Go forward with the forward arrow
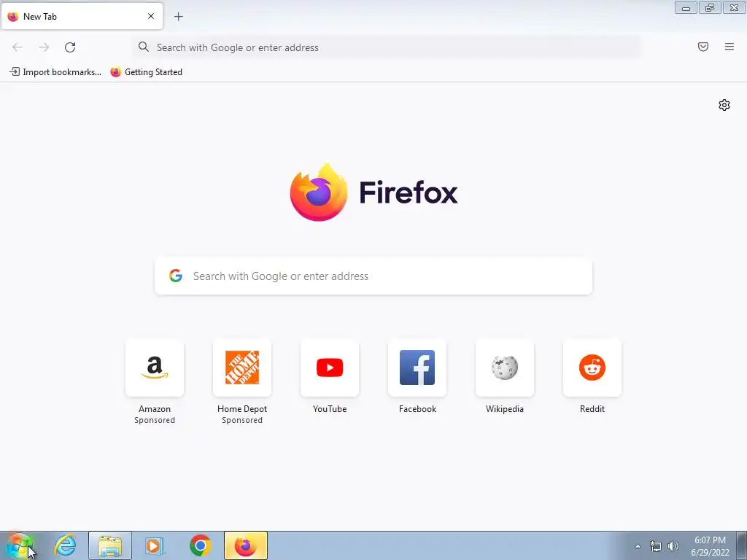Image resolution: width=747 pixels, height=560 pixels. click(x=44, y=47)
